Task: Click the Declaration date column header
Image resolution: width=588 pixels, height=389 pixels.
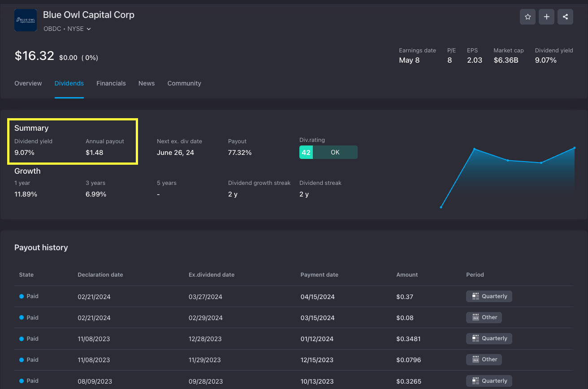Action: 100,275
